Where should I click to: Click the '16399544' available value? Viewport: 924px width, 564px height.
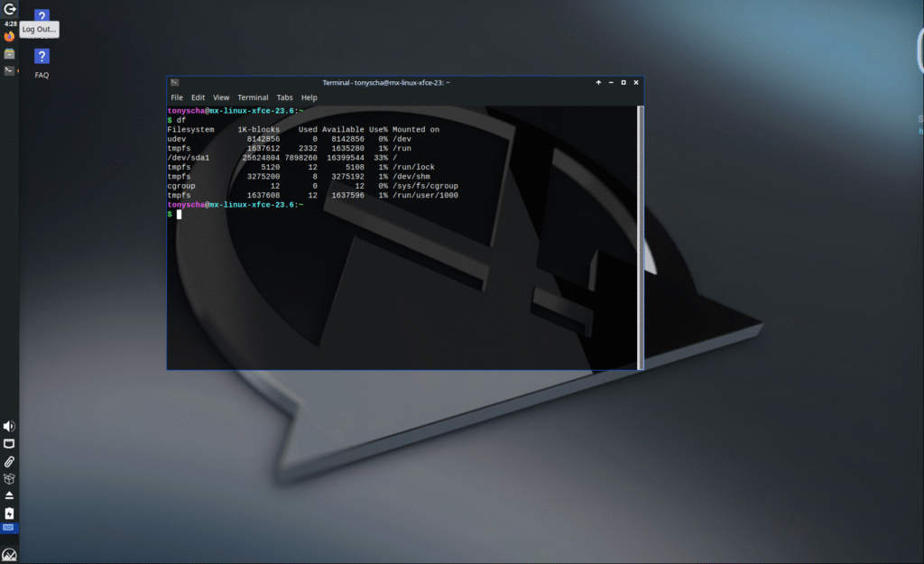(x=346, y=158)
